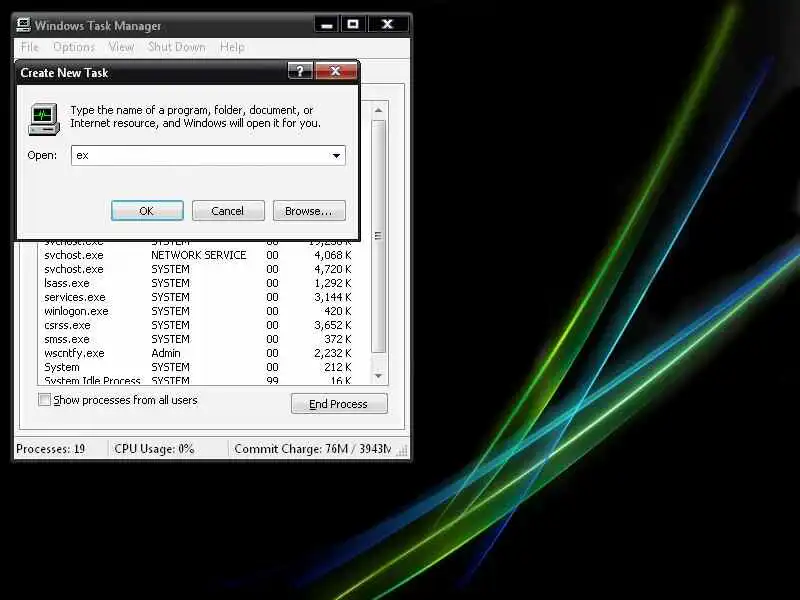Image resolution: width=800 pixels, height=600 pixels.
Task: Enable Show processes from all users
Action: (45, 399)
